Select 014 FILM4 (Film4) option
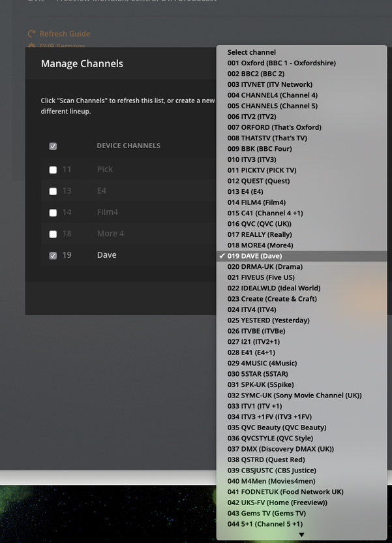 tap(302, 202)
